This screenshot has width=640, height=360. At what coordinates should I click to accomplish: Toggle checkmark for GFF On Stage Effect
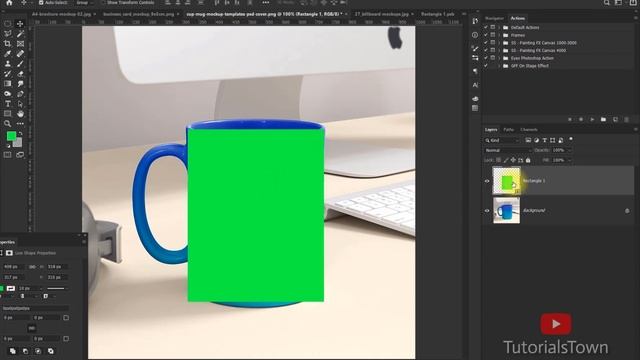(x=486, y=66)
